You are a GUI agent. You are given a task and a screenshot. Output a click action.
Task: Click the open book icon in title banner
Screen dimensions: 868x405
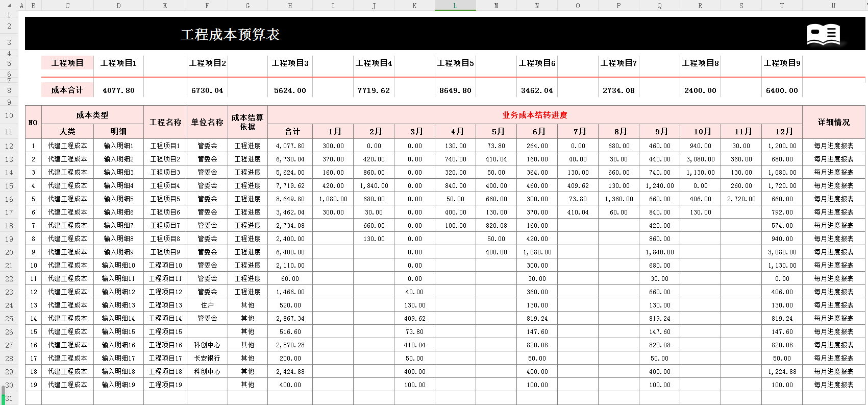[823, 35]
